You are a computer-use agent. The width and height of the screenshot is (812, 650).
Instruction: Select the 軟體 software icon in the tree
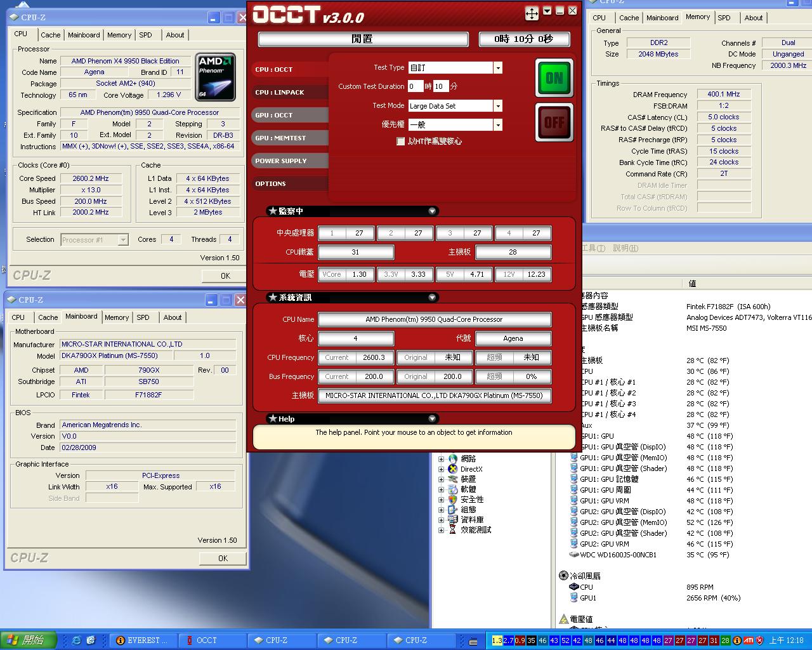(453, 489)
